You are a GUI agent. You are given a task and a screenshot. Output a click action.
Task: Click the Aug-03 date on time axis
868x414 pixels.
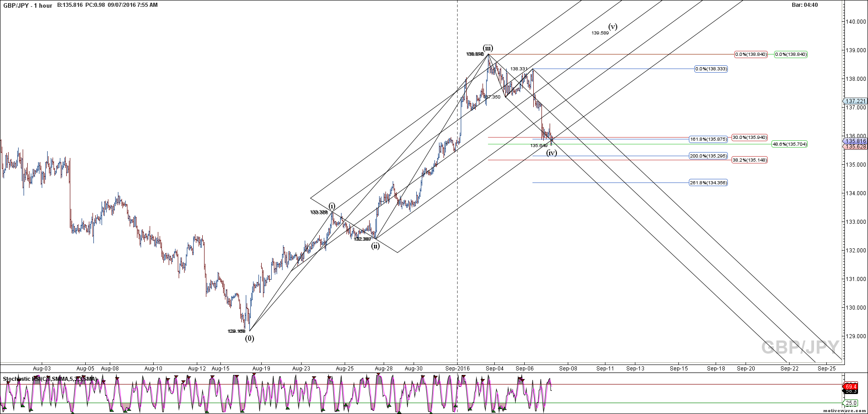point(42,369)
